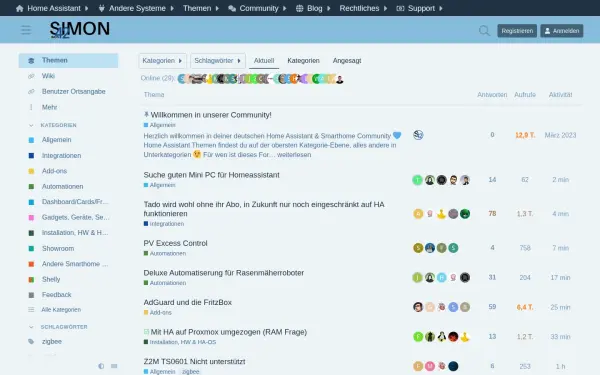The height and width of the screenshot is (375, 600).
Task: Open Feedback category in sidebar
Action: click(68, 295)
